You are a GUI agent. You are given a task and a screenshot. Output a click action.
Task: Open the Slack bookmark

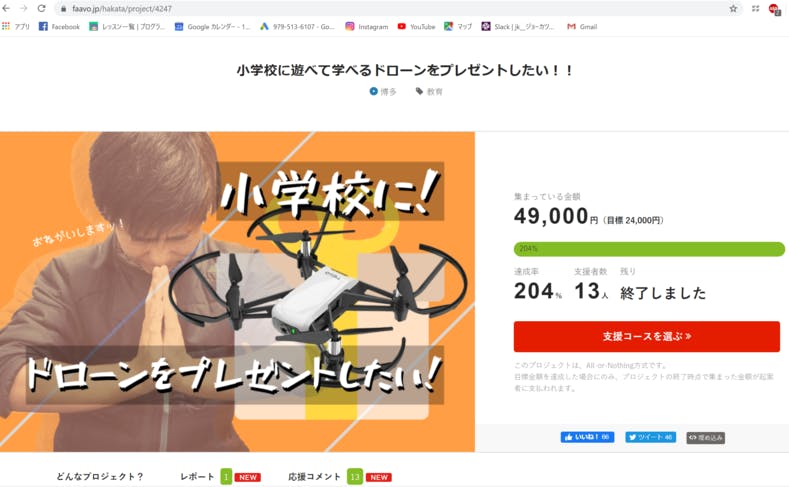click(518, 27)
